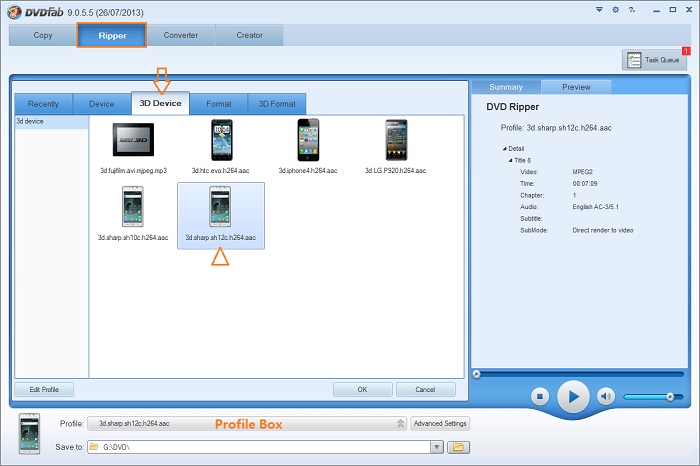Open the Format profiles tab

tap(219, 104)
